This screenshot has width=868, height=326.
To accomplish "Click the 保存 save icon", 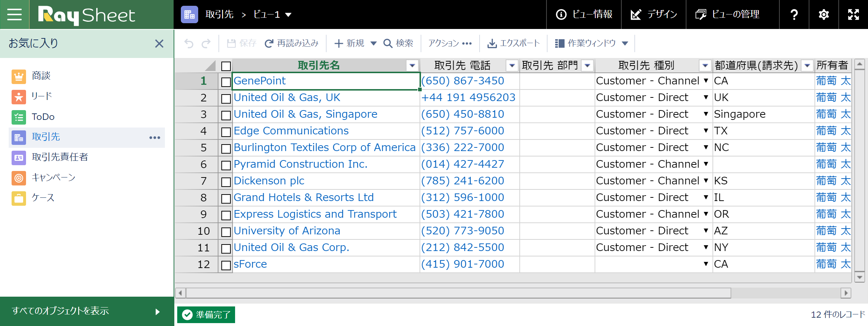I will click(231, 43).
